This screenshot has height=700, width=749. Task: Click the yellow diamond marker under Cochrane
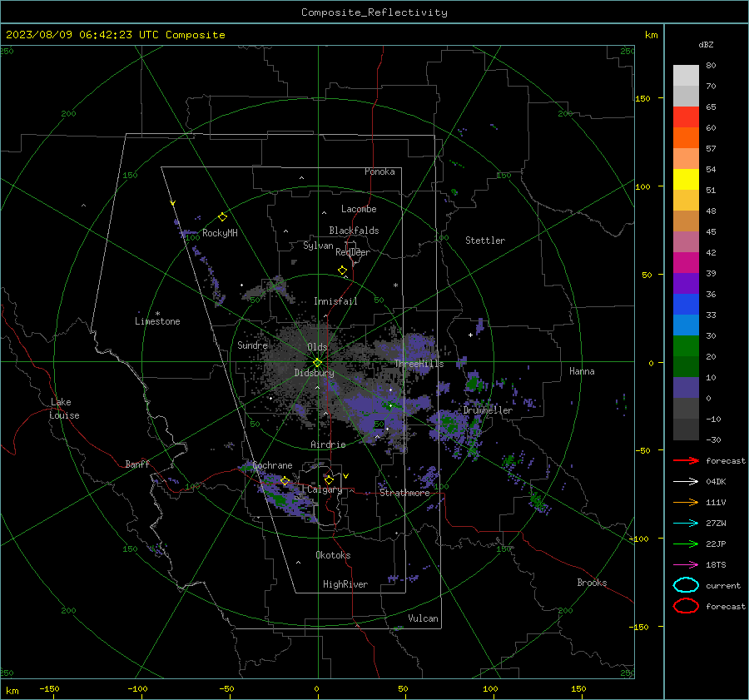click(x=285, y=481)
